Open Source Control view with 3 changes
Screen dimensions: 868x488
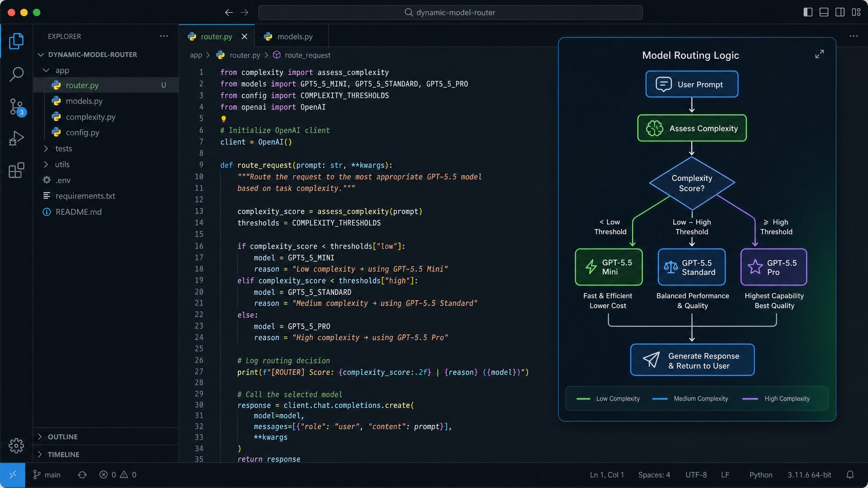click(17, 108)
